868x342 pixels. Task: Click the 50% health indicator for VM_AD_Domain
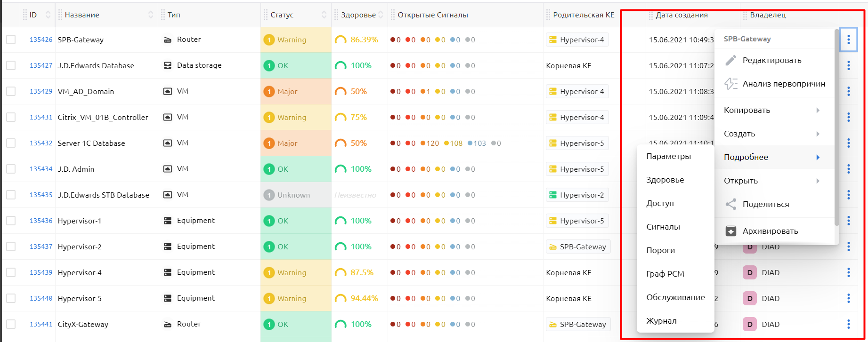[x=351, y=91]
